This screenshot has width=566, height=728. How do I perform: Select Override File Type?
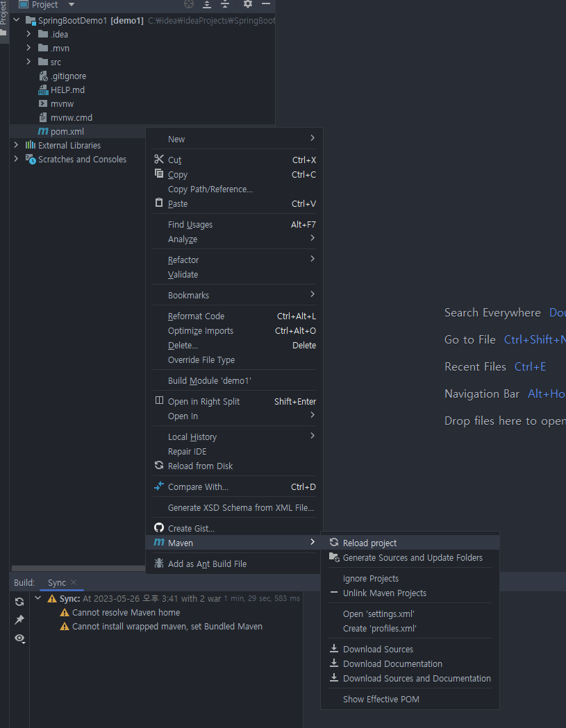point(235,359)
